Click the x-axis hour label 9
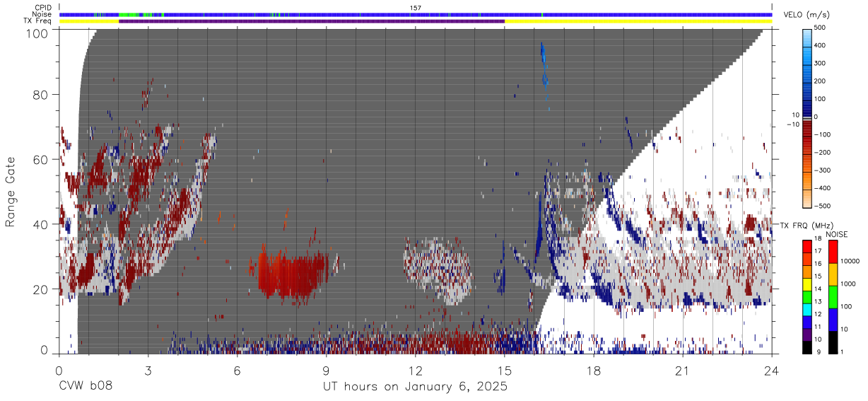Viewport: 868px width, 401px height. [x=326, y=370]
